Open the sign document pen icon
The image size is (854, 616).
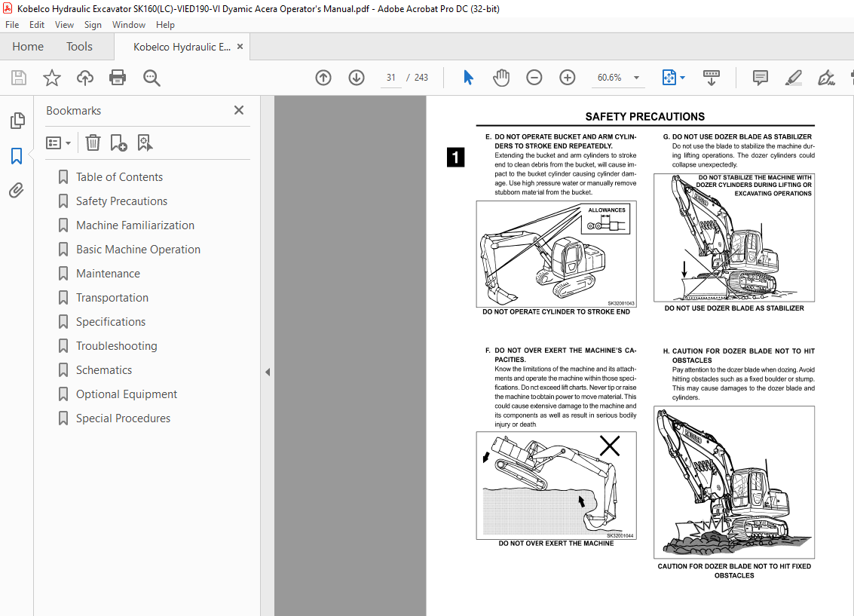coord(826,78)
